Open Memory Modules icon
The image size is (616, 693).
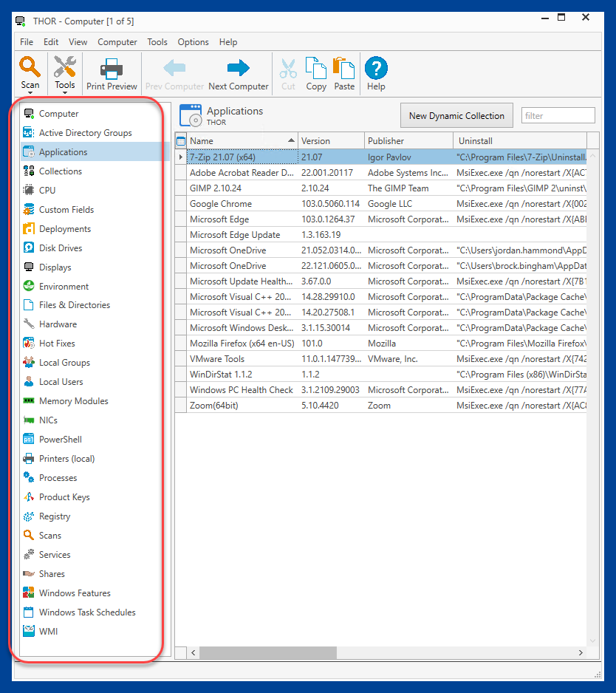pos(29,401)
